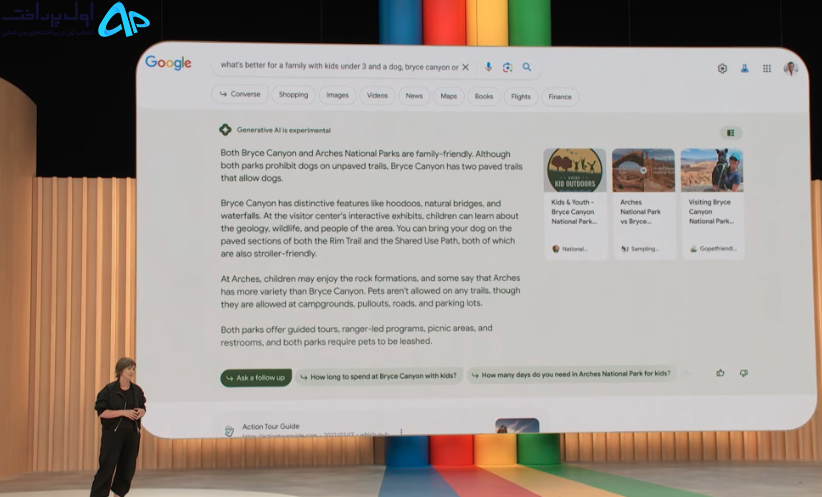Select the Shopping filter chip

click(x=294, y=95)
